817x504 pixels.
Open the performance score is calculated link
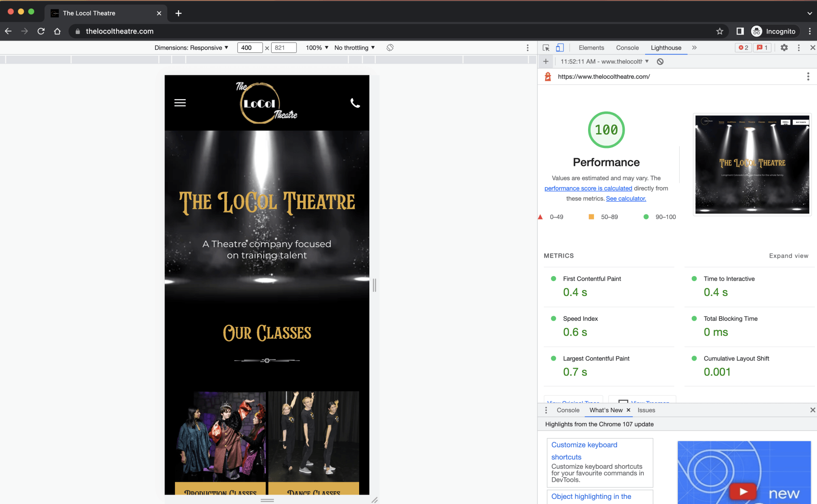[588, 188]
